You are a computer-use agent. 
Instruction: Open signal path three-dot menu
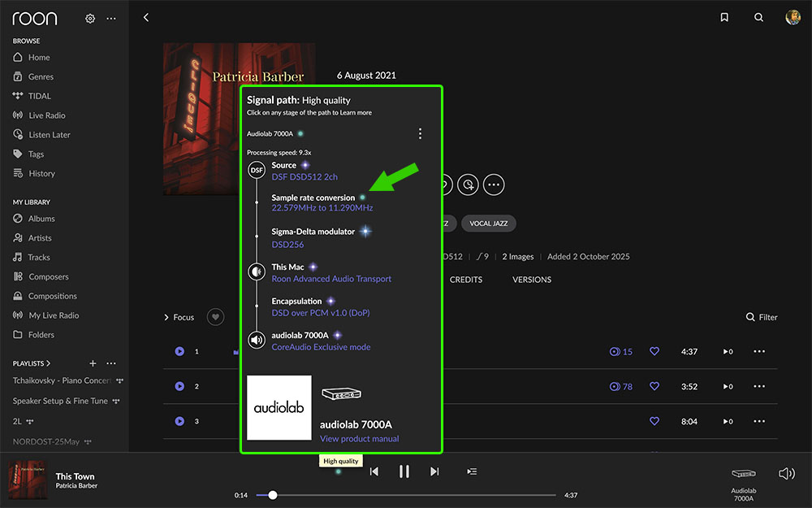coord(420,134)
